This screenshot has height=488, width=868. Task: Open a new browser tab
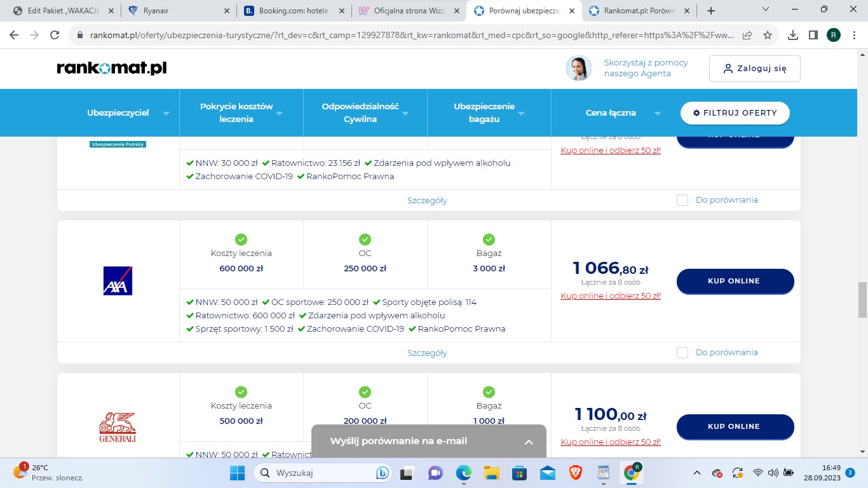coord(711,11)
